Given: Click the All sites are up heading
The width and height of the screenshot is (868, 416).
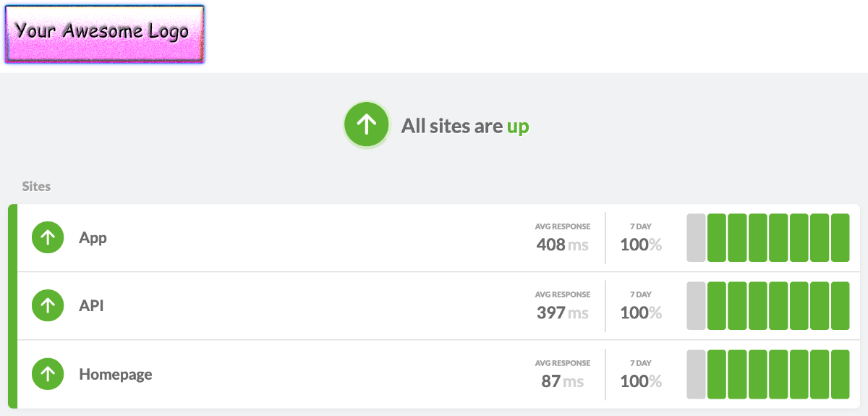Looking at the screenshot, I should click(x=464, y=126).
